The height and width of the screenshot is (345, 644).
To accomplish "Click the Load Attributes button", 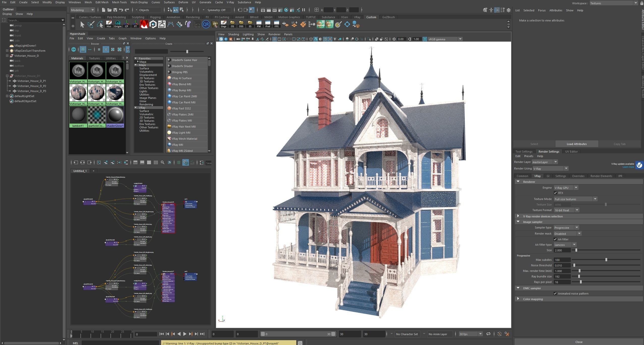I will (x=577, y=144).
